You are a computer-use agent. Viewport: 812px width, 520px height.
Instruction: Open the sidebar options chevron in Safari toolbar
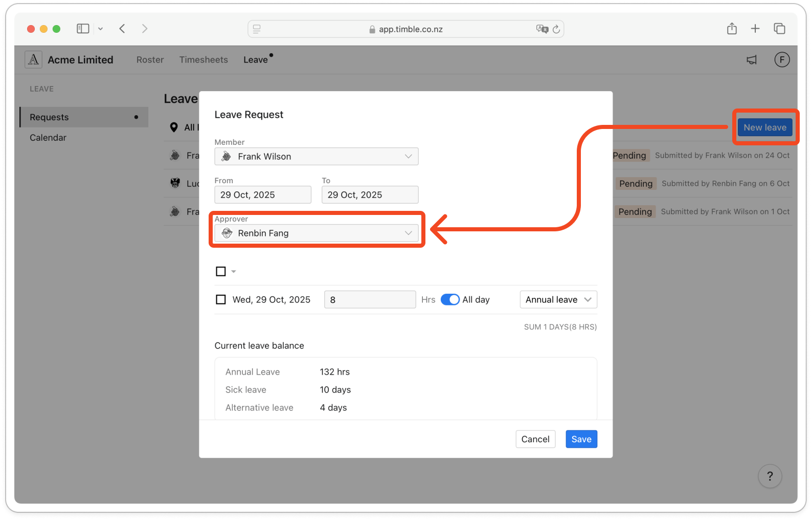101,29
